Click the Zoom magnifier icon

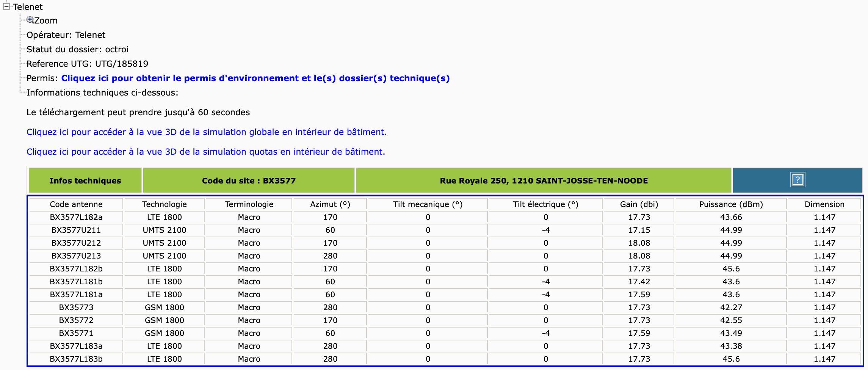click(30, 20)
